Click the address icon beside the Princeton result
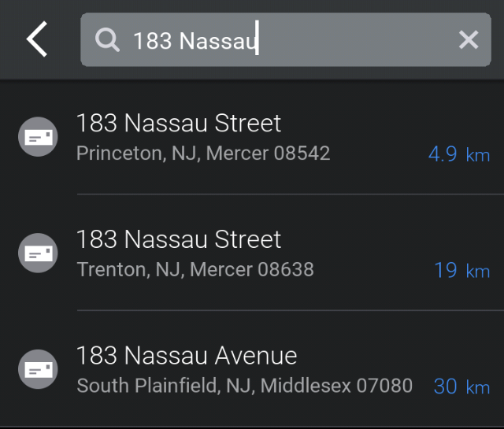The image size is (504, 429). coord(38,137)
